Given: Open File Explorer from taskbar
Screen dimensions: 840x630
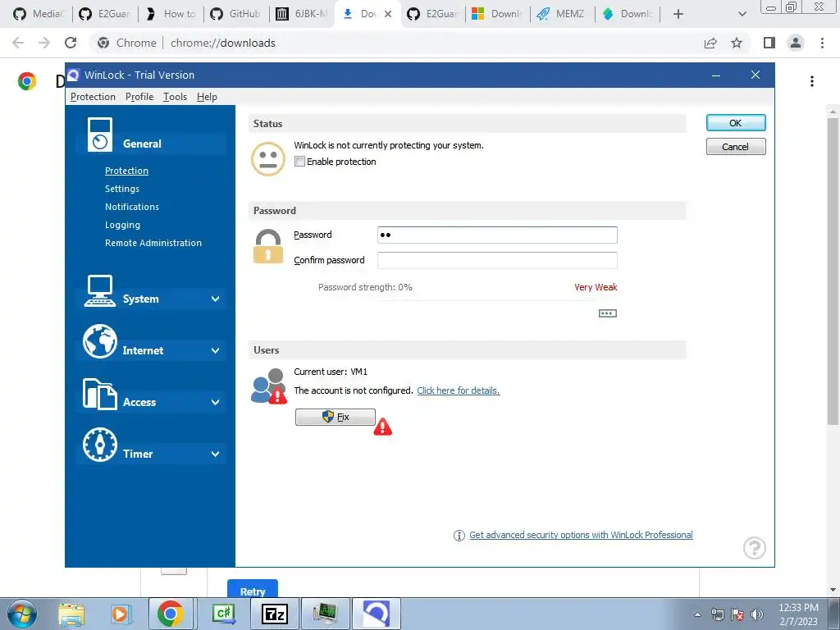Looking at the screenshot, I should 71,614.
